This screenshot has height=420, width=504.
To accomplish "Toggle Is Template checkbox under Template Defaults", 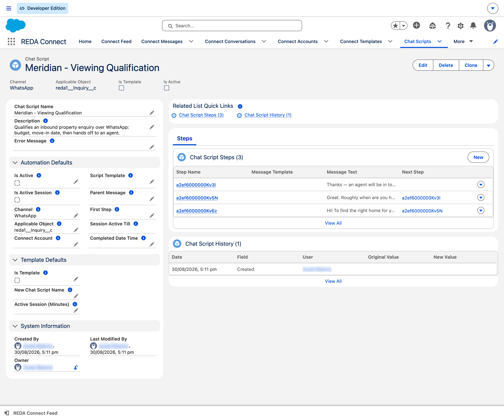I will click(x=17, y=280).
